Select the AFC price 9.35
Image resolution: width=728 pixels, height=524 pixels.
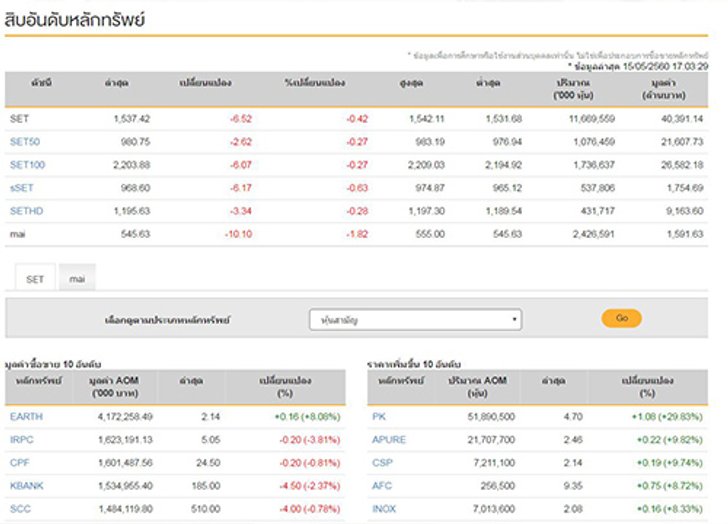click(x=573, y=486)
